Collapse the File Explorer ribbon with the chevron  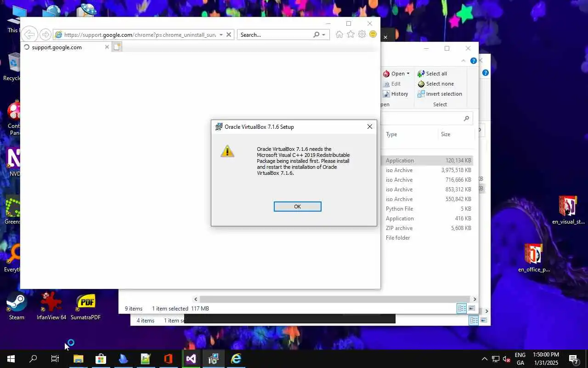464,61
